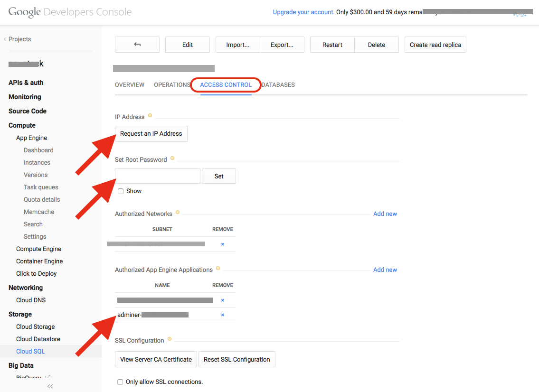This screenshot has width=539, height=392.
Task: Open Instances in sidebar
Action: pyautogui.click(x=37, y=162)
